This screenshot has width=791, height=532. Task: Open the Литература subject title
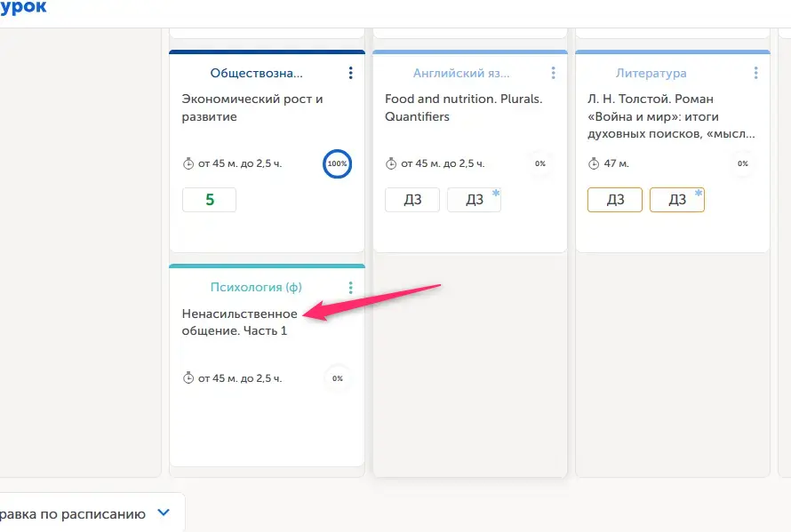click(x=651, y=73)
